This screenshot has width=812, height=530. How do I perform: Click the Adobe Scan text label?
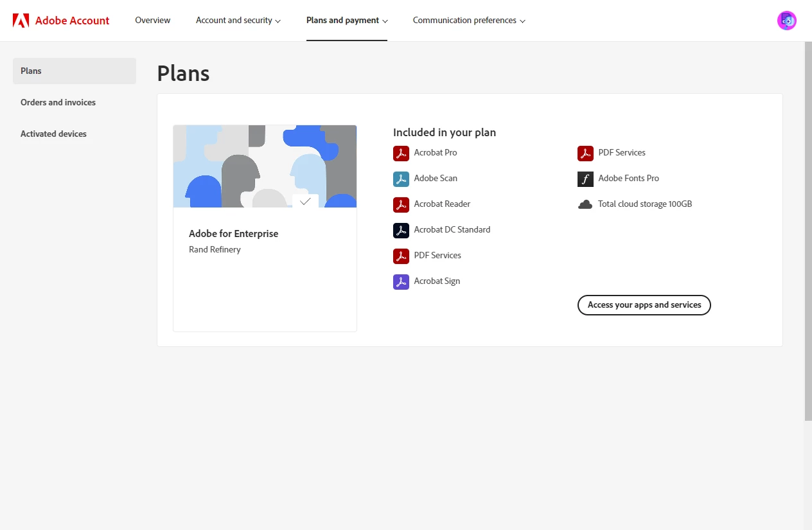(x=436, y=179)
